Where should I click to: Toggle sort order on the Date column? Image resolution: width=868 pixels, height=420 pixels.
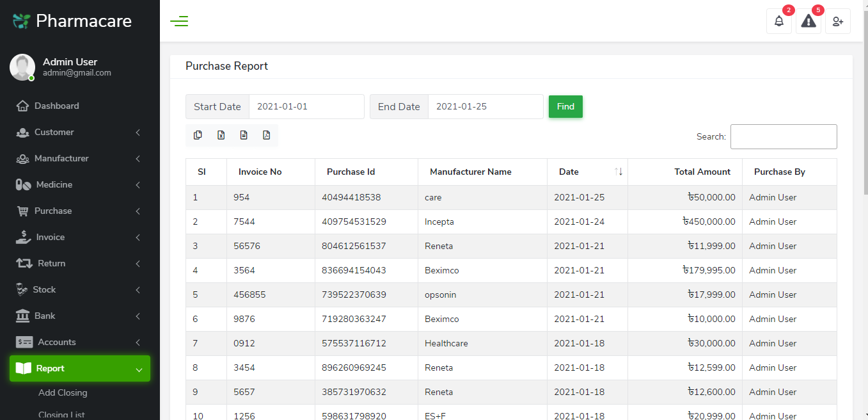[x=617, y=172]
